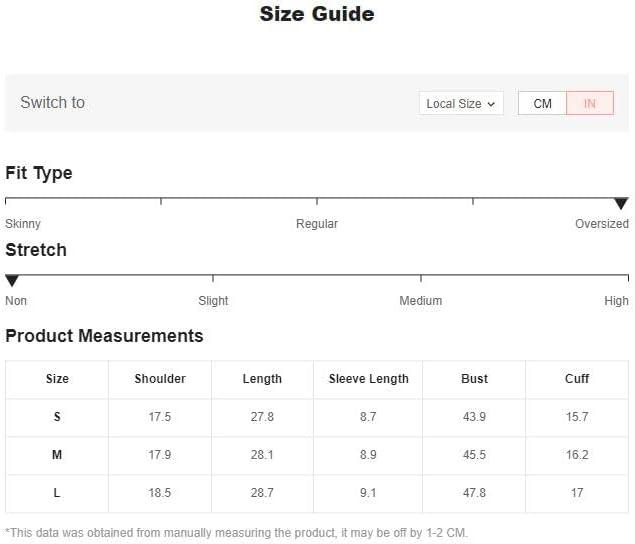Select the Regular label on Fit Type scale
635x544 pixels.
317,224
